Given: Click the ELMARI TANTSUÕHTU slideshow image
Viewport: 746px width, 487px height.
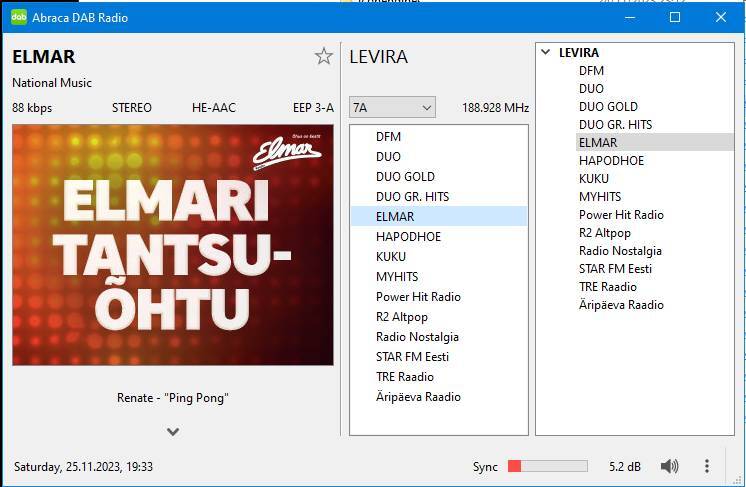Looking at the screenshot, I should tap(173, 245).
